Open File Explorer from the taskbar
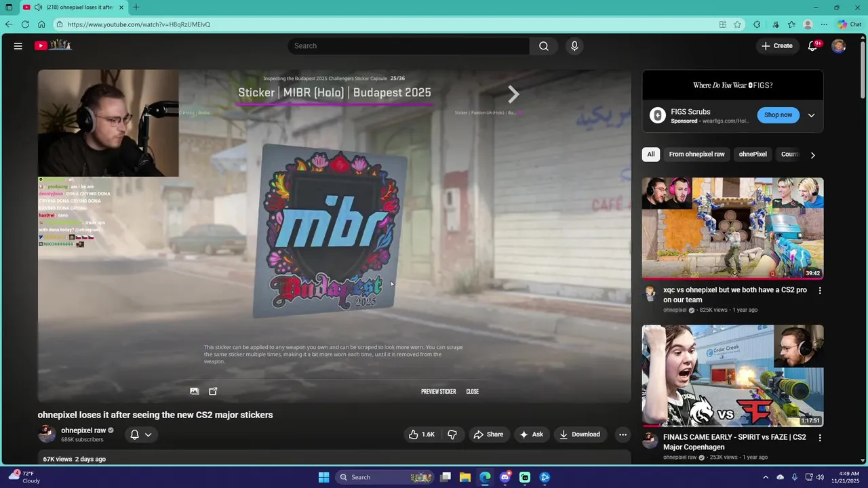Viewport: 868px width, 488px height. [465, 477]
